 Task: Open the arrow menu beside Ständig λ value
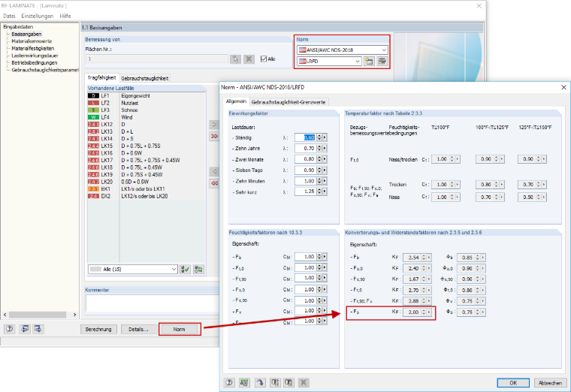tap(325, 137)
